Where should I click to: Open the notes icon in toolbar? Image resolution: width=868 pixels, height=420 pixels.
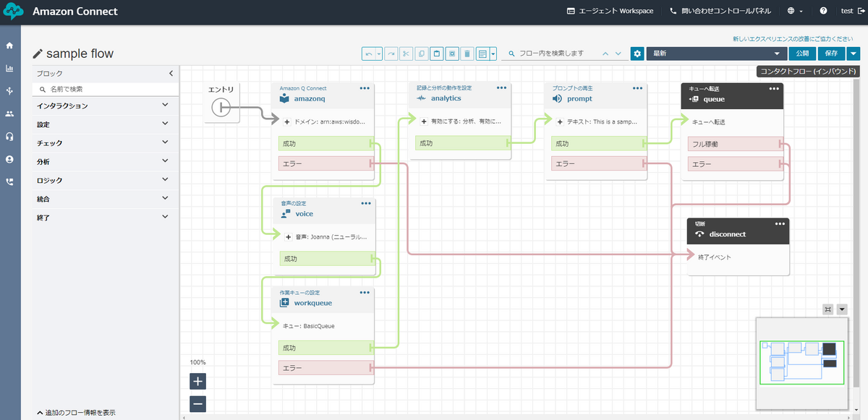click(482, 53)
